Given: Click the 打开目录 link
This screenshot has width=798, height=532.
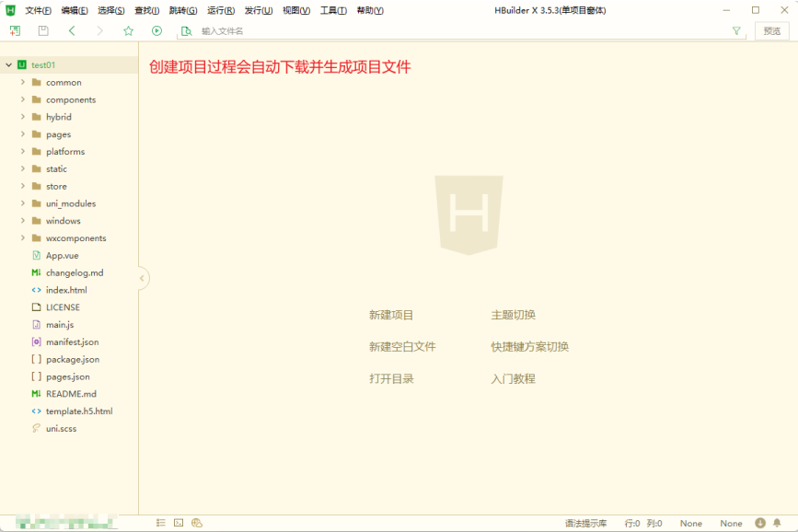Looking at the screenshot, I should tap(391, 379).
